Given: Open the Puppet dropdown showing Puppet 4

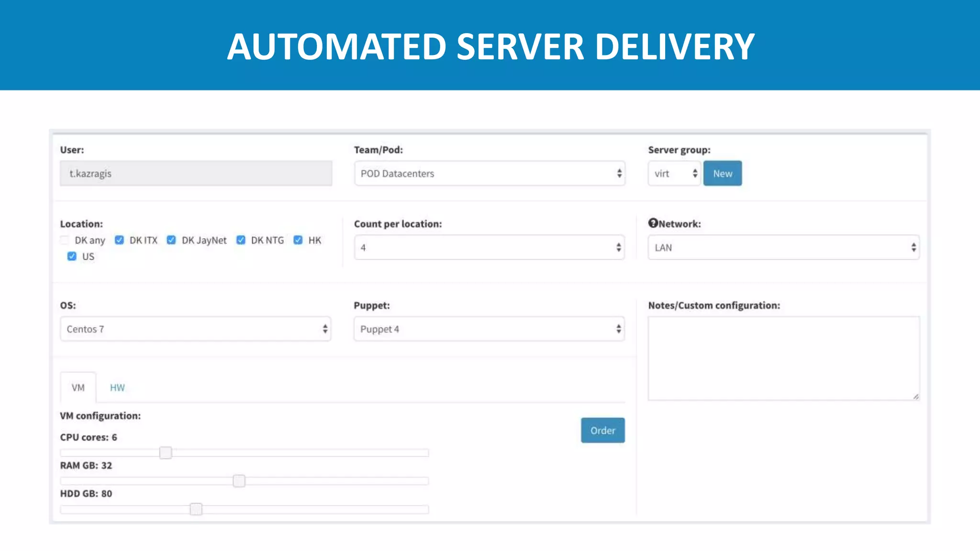Looking at the screenshot, I should (x=490, y=329).
